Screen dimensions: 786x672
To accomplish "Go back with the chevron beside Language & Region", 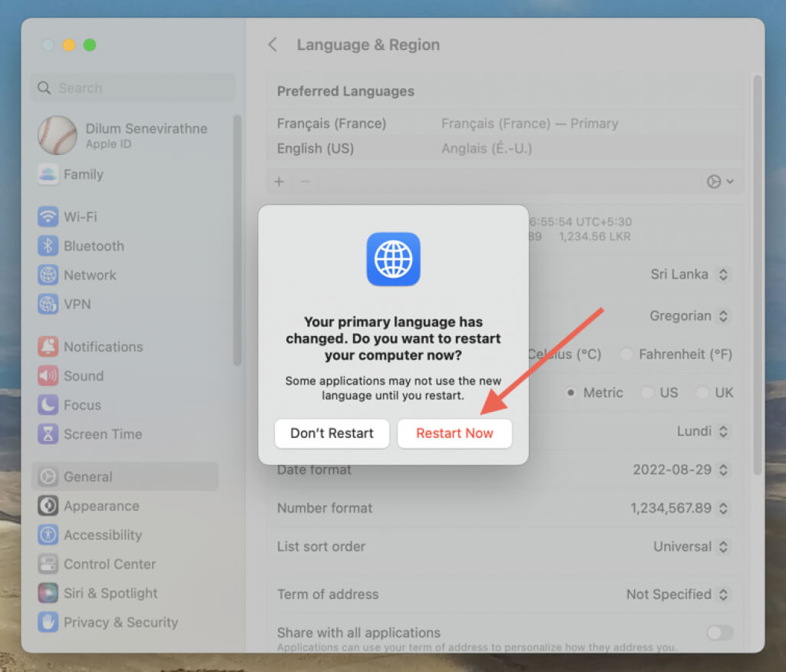I will click(272, 44).
